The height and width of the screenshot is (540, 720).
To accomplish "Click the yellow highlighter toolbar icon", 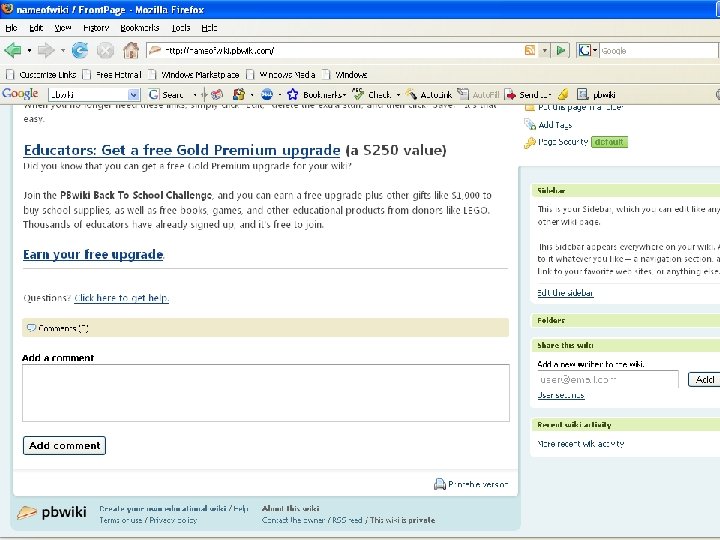I will click(x=563, y=95).
